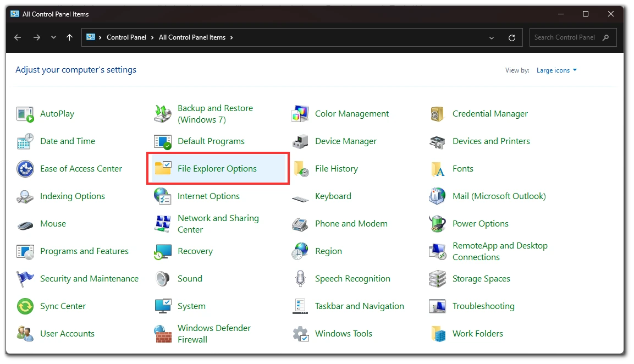Open Ease of Access Center icon

pyautogui.click(x=25, y=169)
